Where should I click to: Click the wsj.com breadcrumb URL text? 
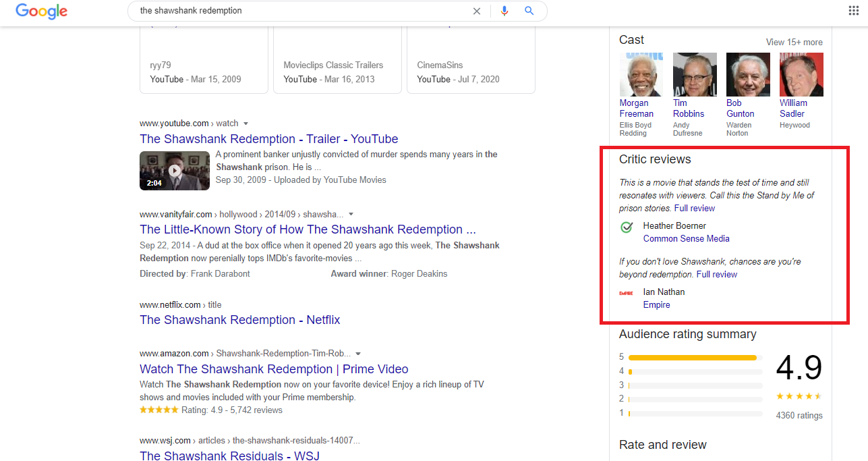click(x=250, y=441)
